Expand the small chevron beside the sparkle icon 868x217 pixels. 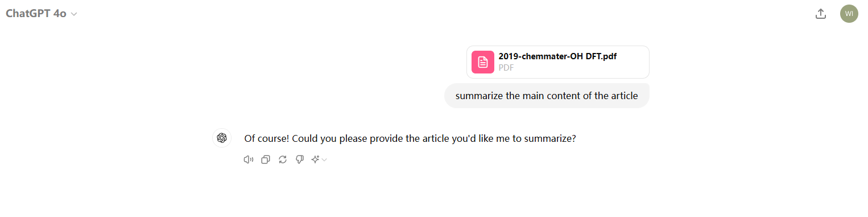pos(324,160)
